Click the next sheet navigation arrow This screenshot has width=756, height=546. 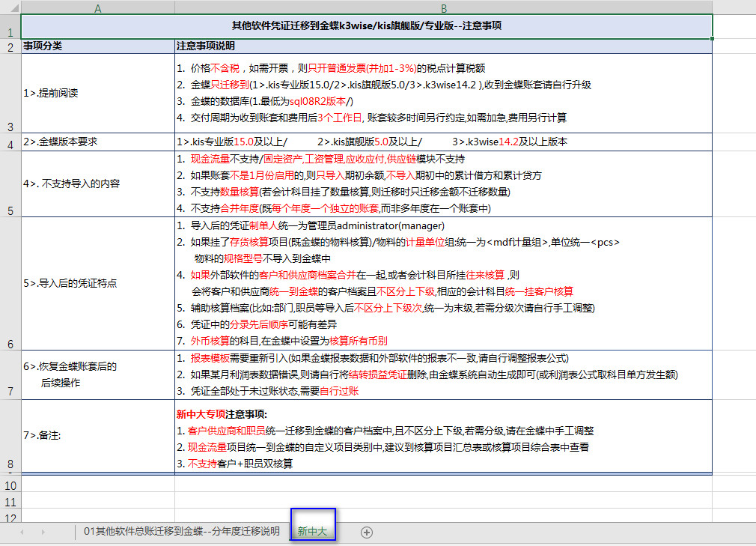tap(43, 532)
